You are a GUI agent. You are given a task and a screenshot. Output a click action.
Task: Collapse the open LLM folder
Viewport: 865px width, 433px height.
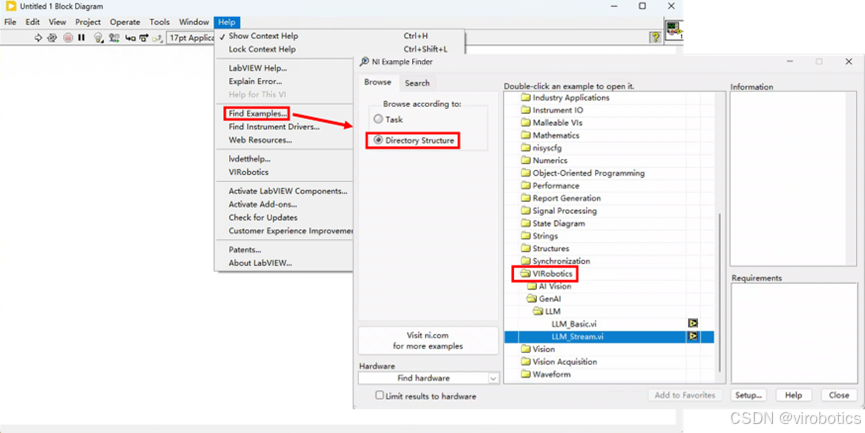538,311
